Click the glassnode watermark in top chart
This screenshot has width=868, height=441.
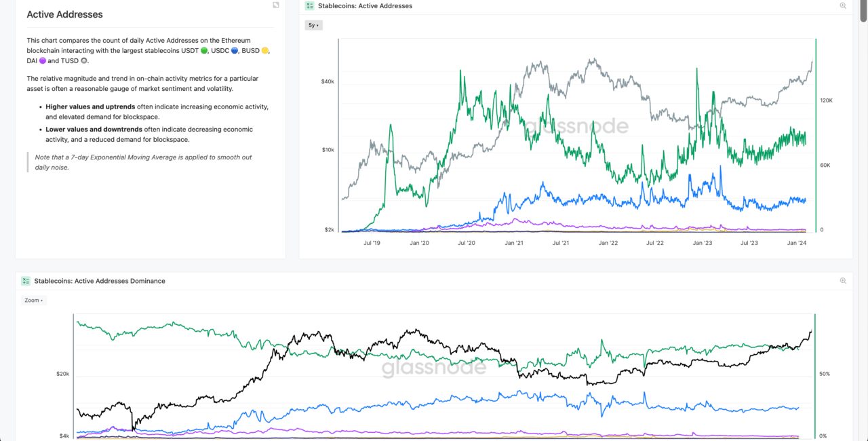[x=575, y=126]
